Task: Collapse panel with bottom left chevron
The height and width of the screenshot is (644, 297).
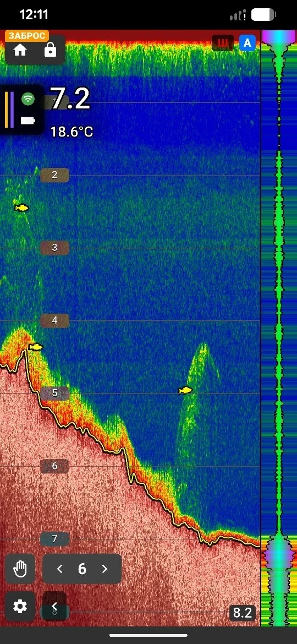Action: (54, 606)
